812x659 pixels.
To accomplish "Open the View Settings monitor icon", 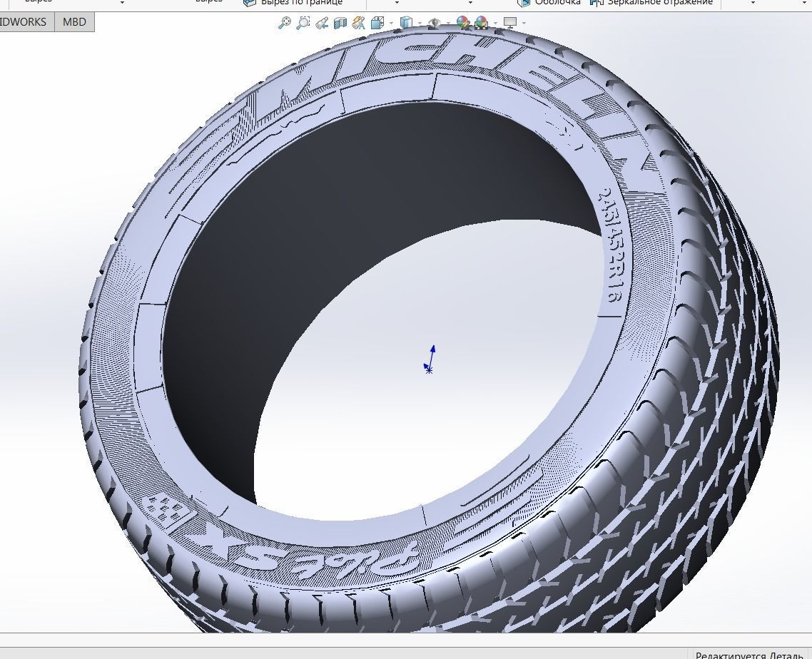I will point(510,23).
